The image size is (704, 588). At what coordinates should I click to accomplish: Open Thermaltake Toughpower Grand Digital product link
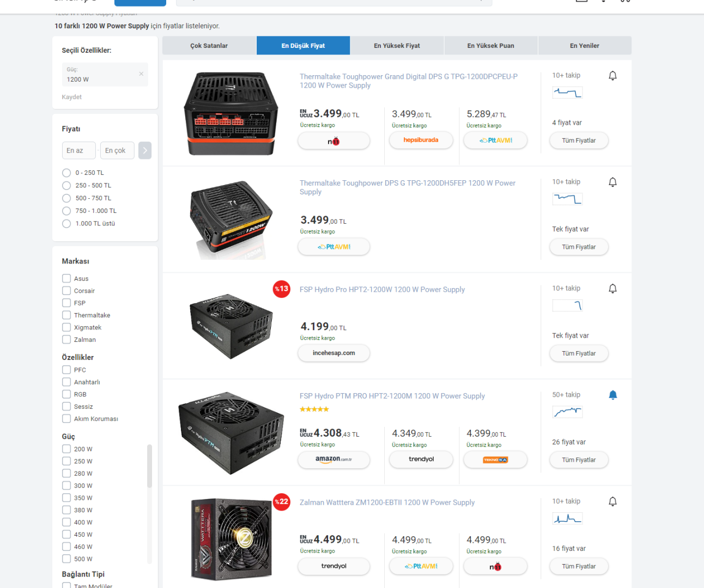pos(409,81)
